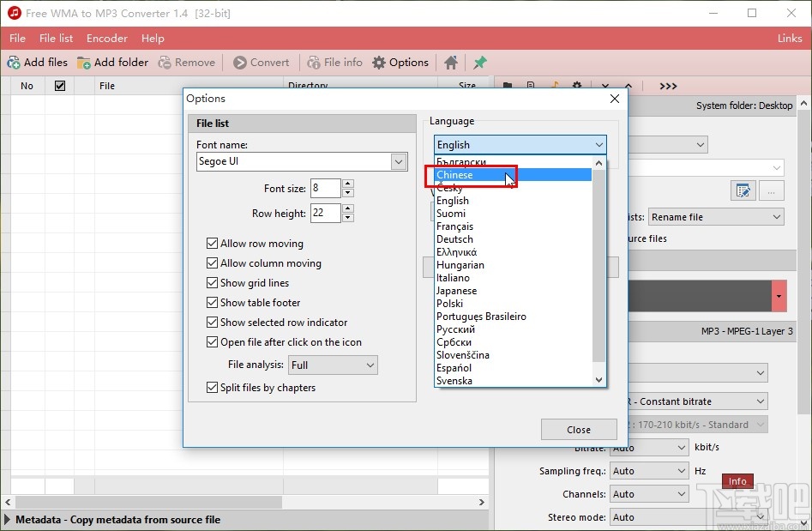Image resolution: width=812 pixels, height=531 pixels.
Task: Click the Convert icon
Action: pos(239,62)
